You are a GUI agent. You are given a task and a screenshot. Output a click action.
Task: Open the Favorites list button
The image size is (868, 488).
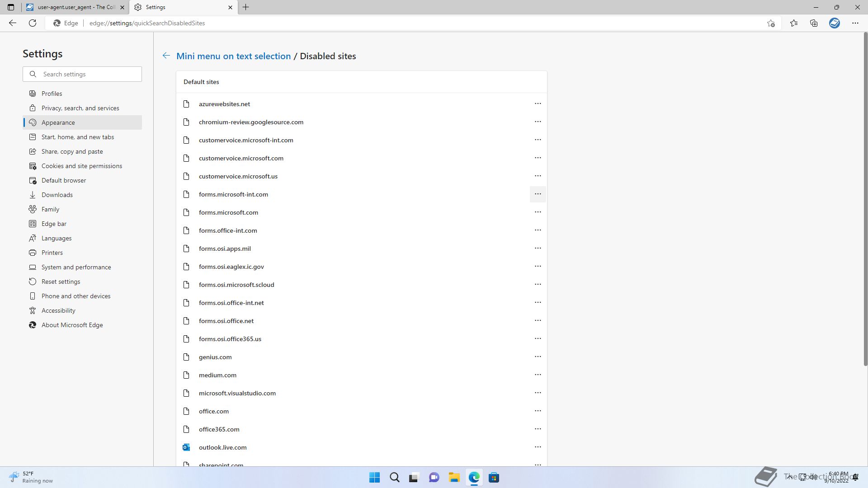794,23
